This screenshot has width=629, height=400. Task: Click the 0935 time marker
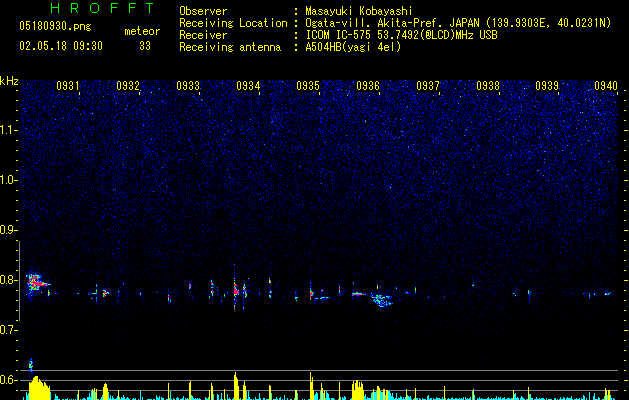point(308,86)
